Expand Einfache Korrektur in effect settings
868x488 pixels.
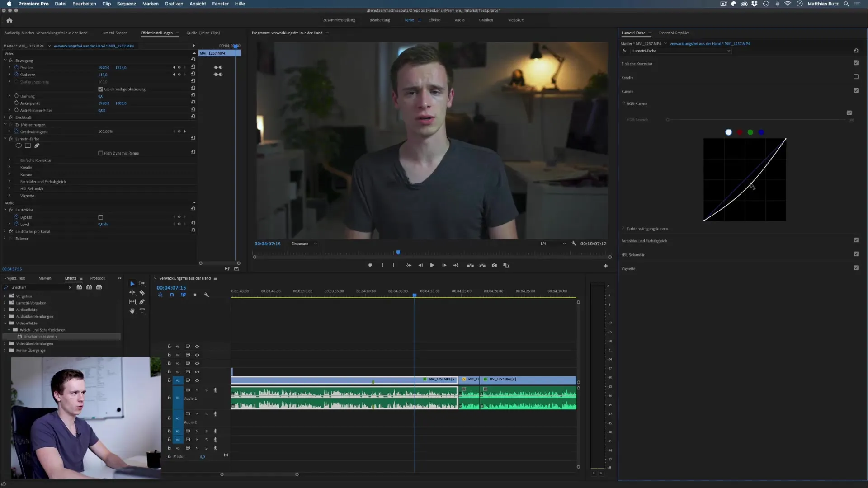(9, 160)
